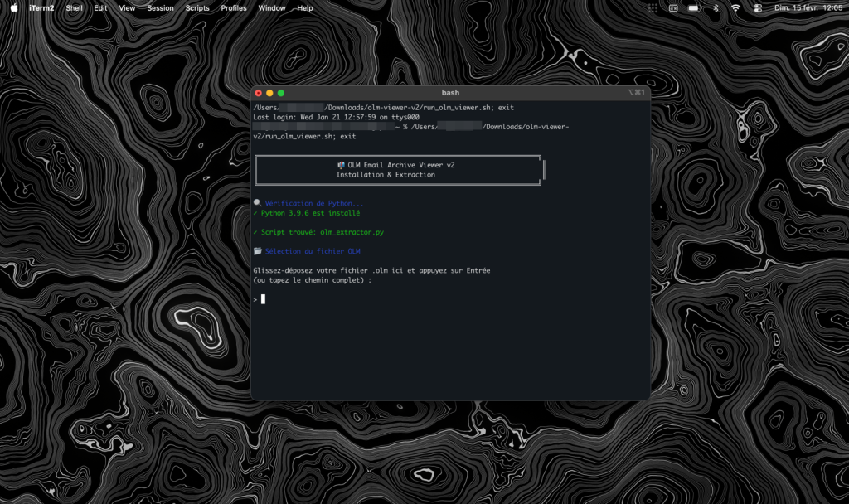Open the Apple menu

(13, 7)
